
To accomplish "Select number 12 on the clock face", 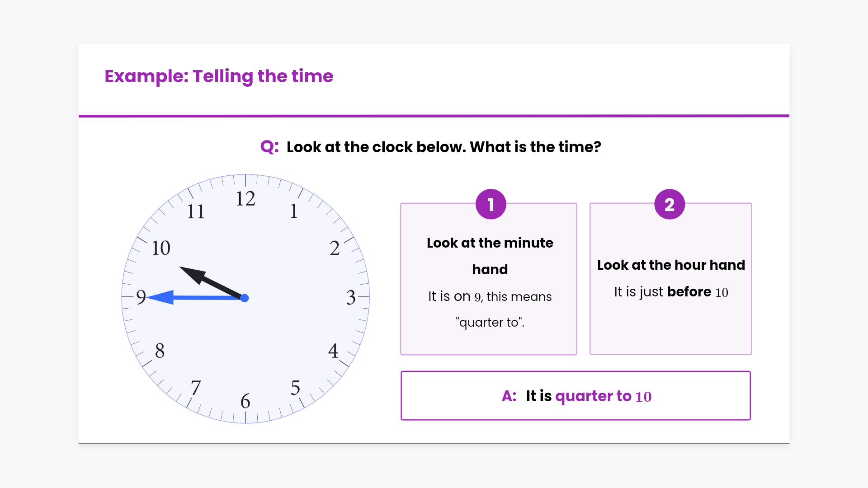I will click(245, 199).
